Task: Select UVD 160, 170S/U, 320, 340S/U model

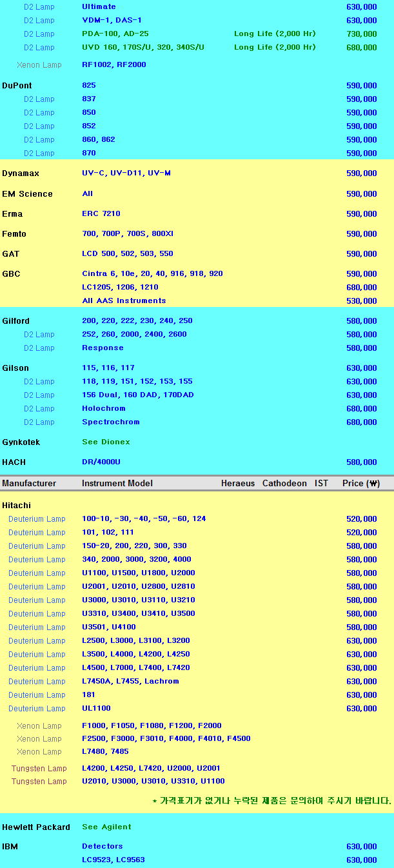Action: (x=143, y=47)
